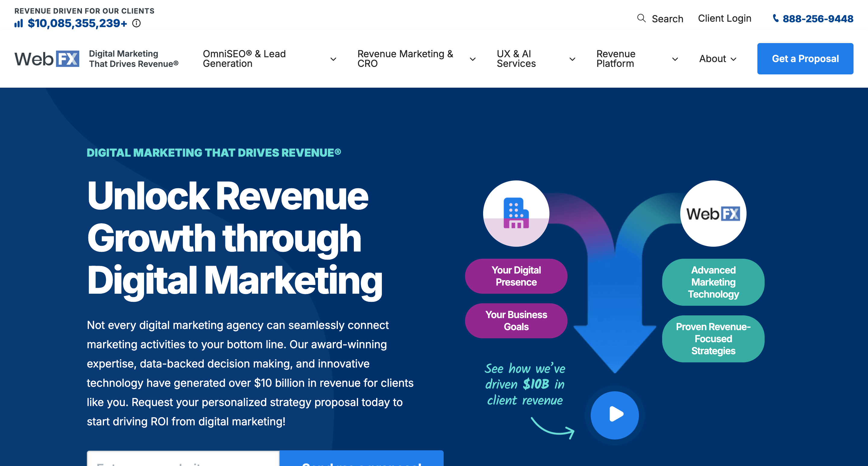Click the blue bar chart revenue icon

click(19, 23)
